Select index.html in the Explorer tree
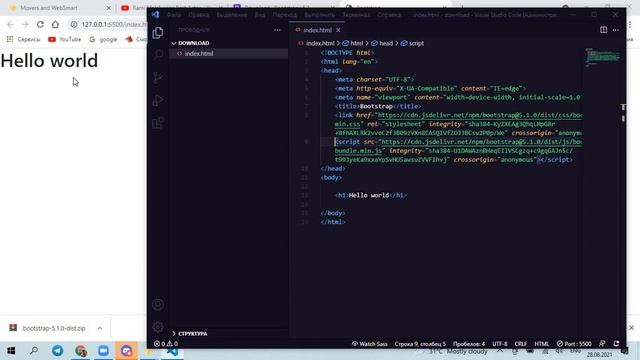 pyautogui.click(x=229, y=53)
